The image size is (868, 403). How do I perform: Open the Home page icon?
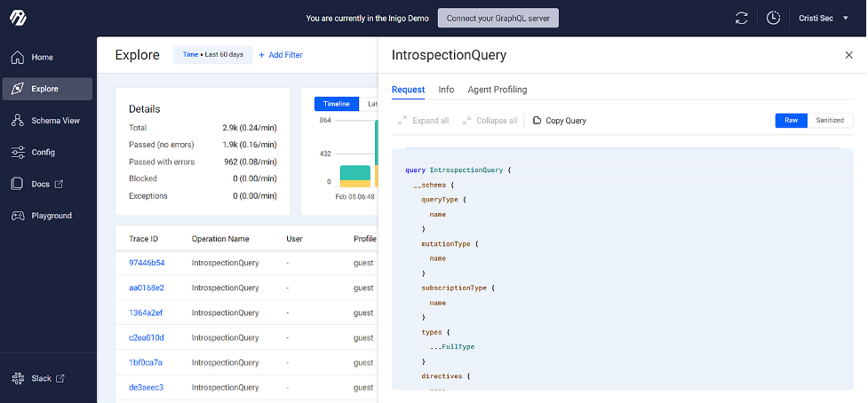[x=18, y=58]
